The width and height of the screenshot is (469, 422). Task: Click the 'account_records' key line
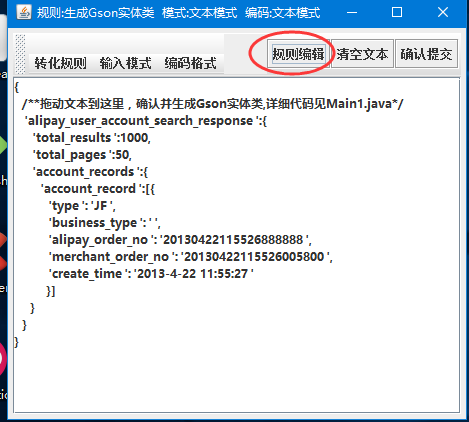coord(90,172)
